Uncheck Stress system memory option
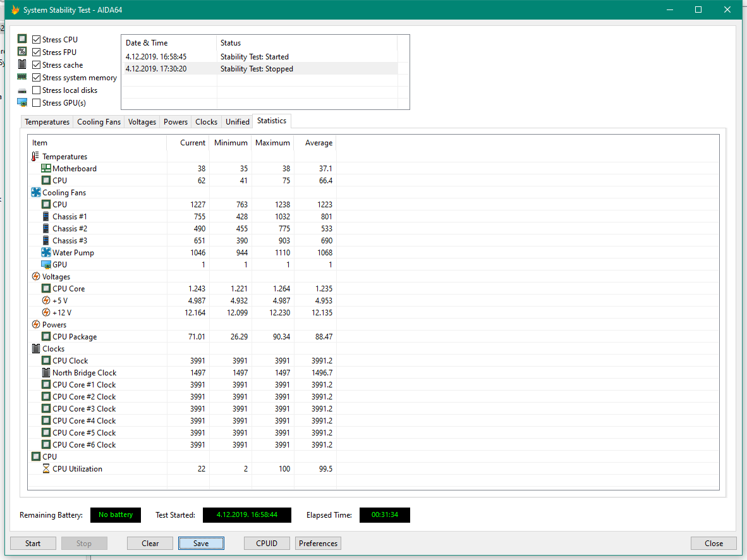This screenshot has width=747, height=560. 37,78
